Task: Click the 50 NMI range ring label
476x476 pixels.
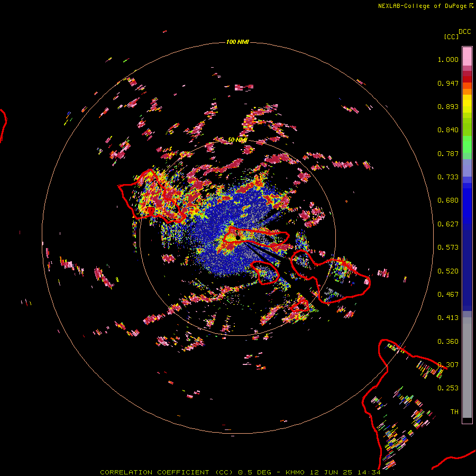Action: pyautogui.click(x=237, y=140)
